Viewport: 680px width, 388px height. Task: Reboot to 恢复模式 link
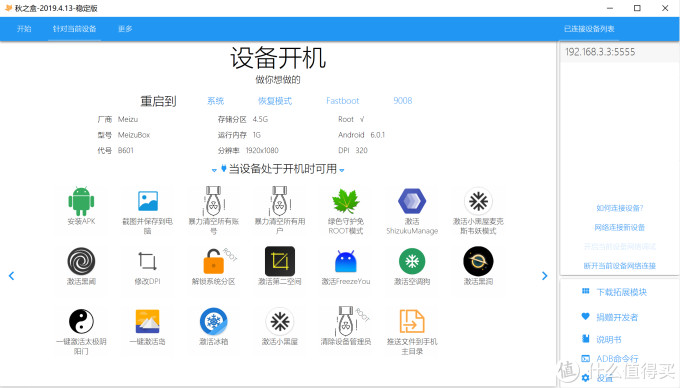(x=275, y=101)
